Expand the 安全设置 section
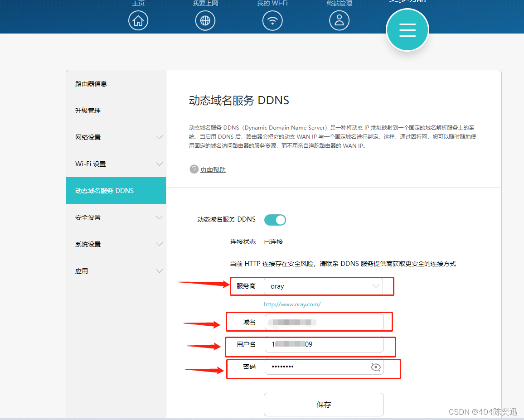This screenshot has width=524, height=420. [116, 217]
